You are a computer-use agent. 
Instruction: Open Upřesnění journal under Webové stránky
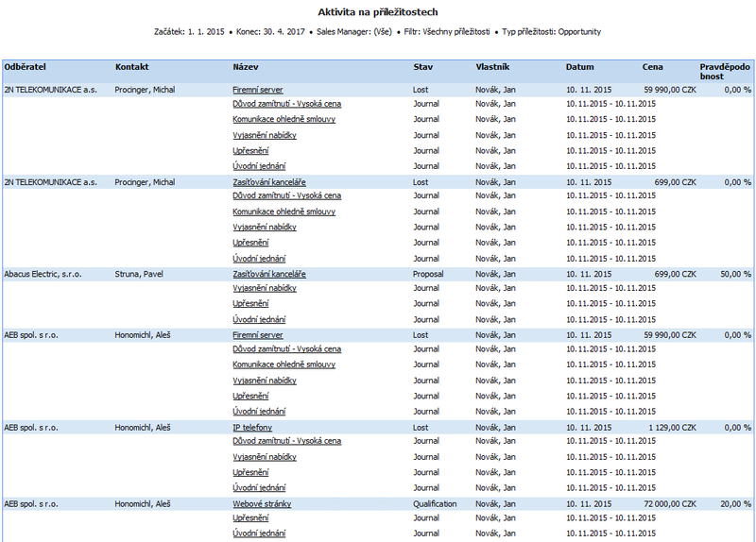coord(250,517)
